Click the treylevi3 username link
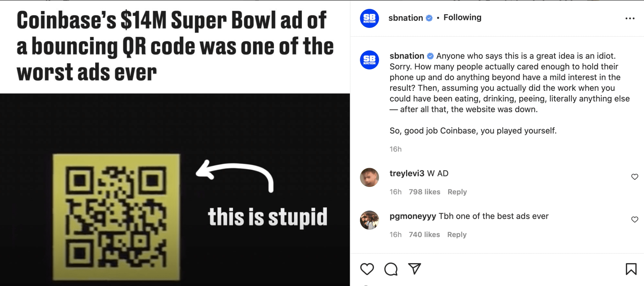This screenshot has width=644, height=286. point(407,173)
